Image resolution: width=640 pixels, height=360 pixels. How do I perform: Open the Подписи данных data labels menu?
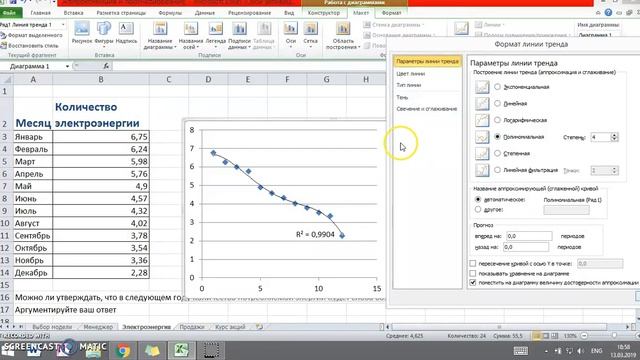click(239, 36)
